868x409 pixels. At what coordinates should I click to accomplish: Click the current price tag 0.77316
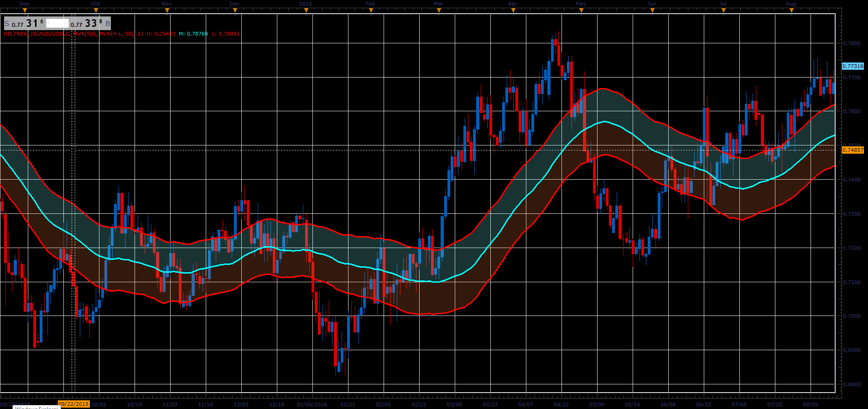pos(852,66)
